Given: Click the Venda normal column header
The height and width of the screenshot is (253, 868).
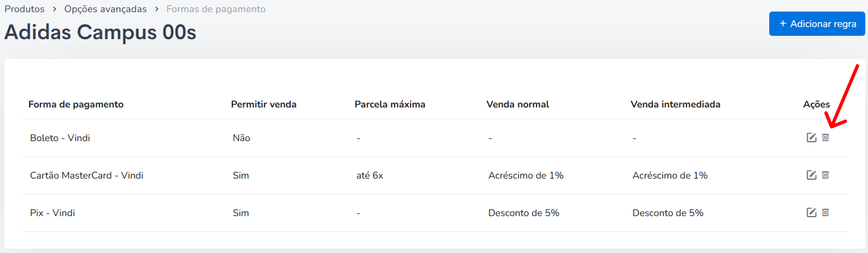Looking at the screenshot, I should coord(518,104).
